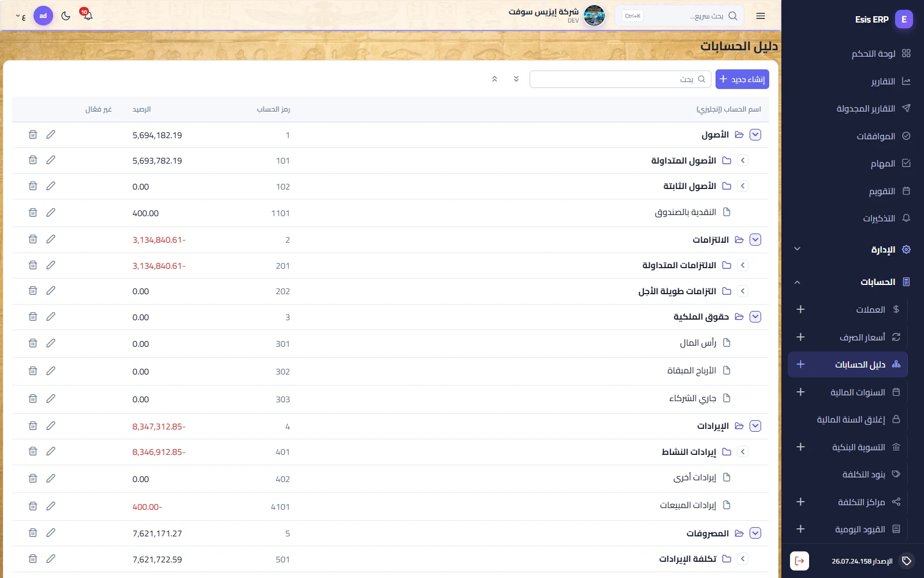
Task: Open السنوات المالية fiscal years
Action: pos(858,392)
